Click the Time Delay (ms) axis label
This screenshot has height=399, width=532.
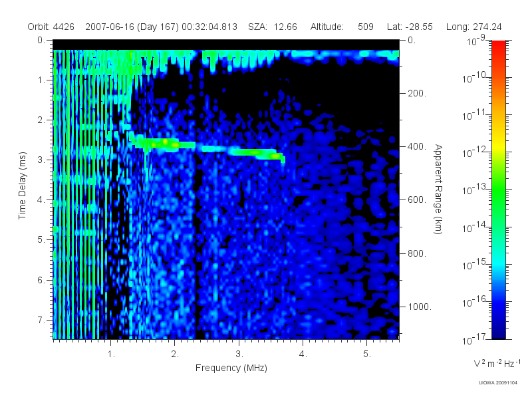click(x=22, y=186)
